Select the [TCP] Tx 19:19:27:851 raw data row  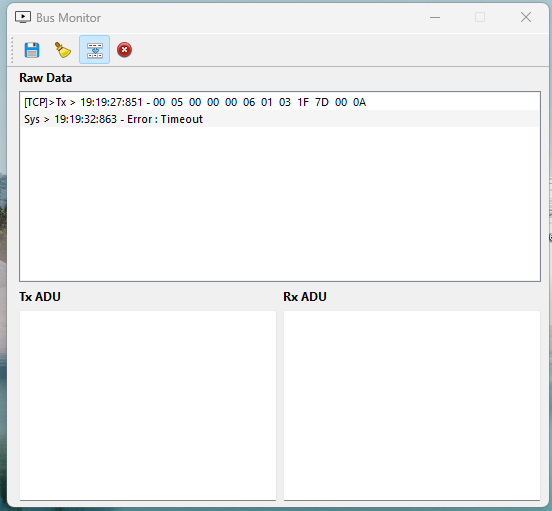[x=280, y=102]
